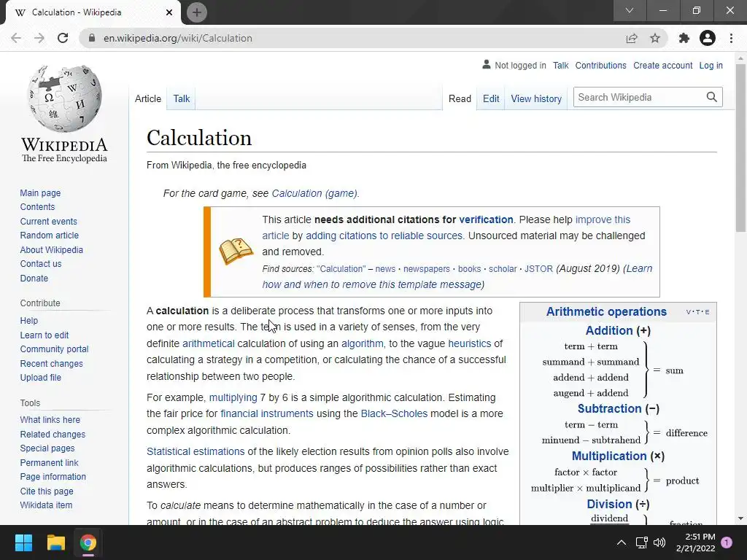The width and height of the screenshot is (747, 560).
Task: Open Contents in sidebar
Action: click(x=37, y=206)
